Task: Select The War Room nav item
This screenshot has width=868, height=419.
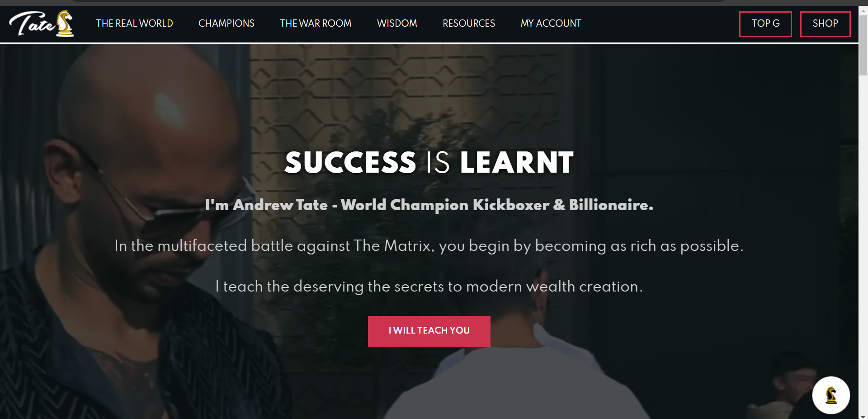Action: pos(316,24)
